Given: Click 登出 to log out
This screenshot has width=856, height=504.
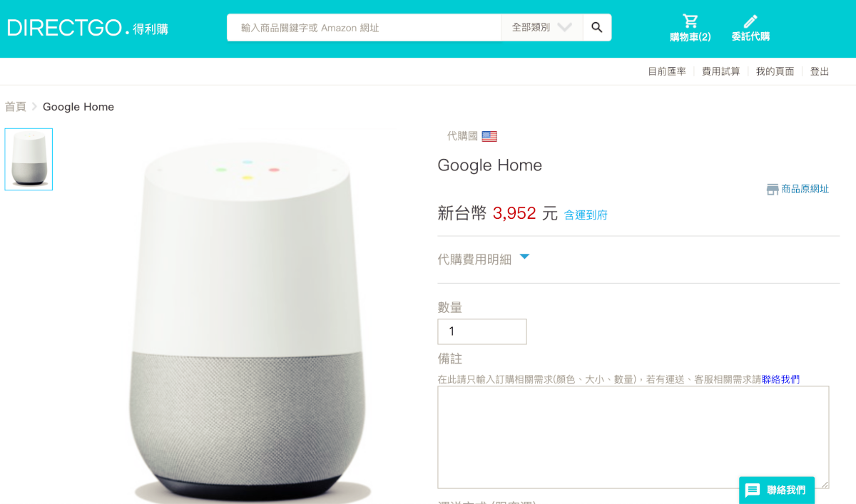Looking at the screenshot, I should (820, 71).
